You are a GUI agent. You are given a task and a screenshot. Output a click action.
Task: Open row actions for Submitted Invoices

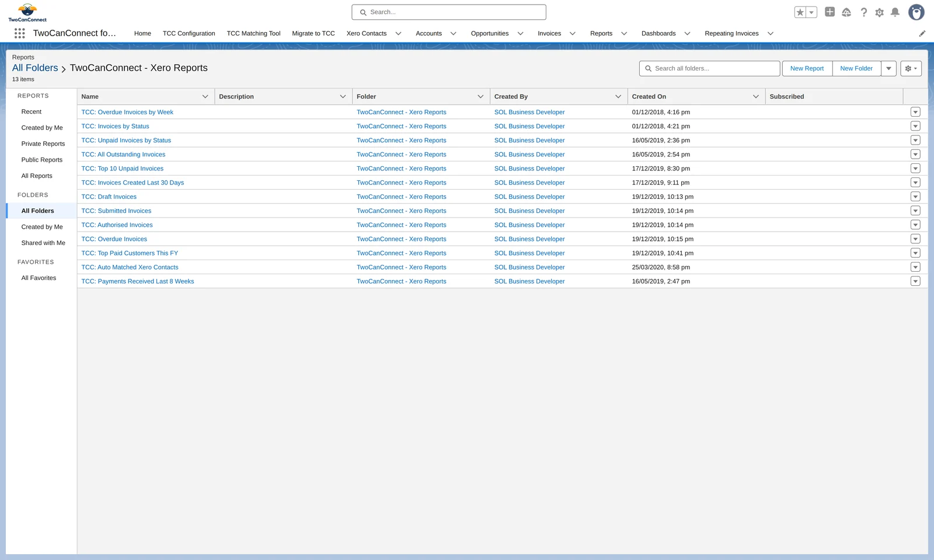[915, 211]
